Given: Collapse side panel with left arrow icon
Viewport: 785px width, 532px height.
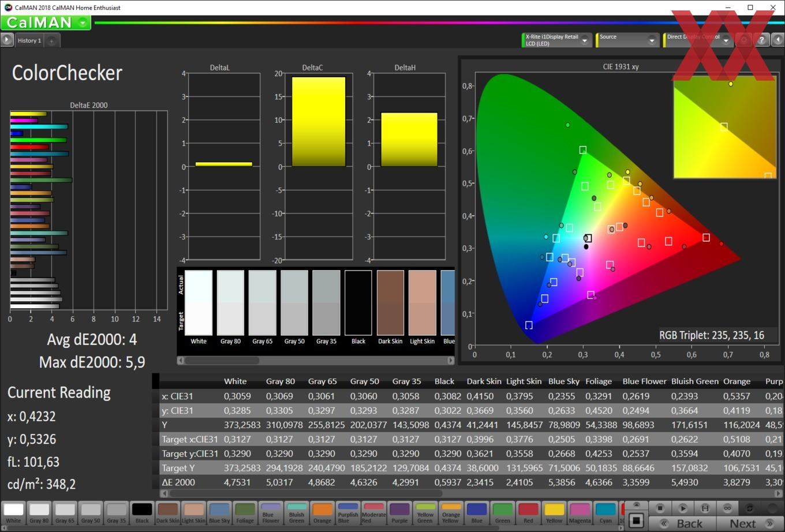Looking at the screenshot, I should [x=777, y=40].
